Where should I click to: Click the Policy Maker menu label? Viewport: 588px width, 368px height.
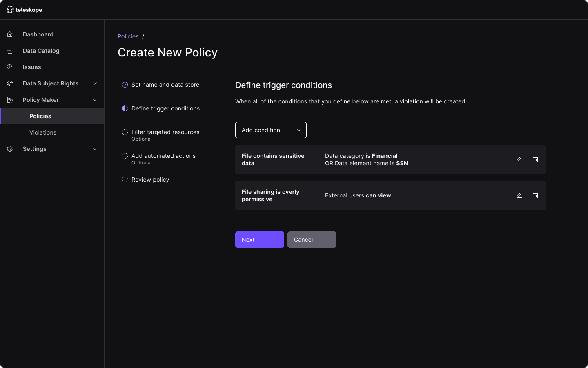[41, 100]
